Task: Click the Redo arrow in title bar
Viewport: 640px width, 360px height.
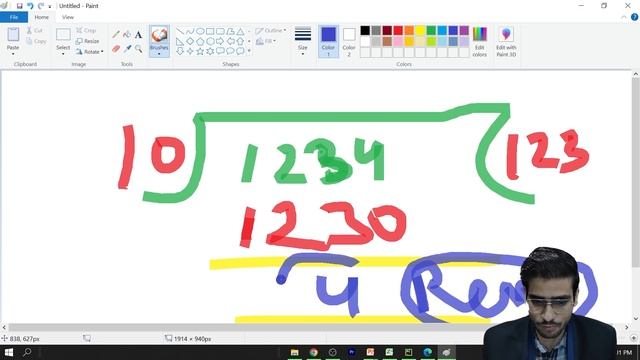Action: point(41,6)
